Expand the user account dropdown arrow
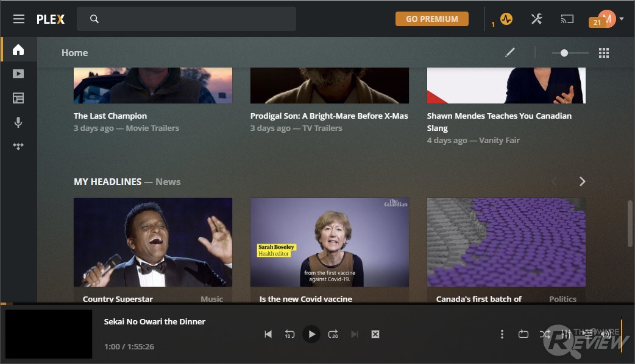Image resolution: width=635 pixels, height=364 pixels. coord(622,19)
